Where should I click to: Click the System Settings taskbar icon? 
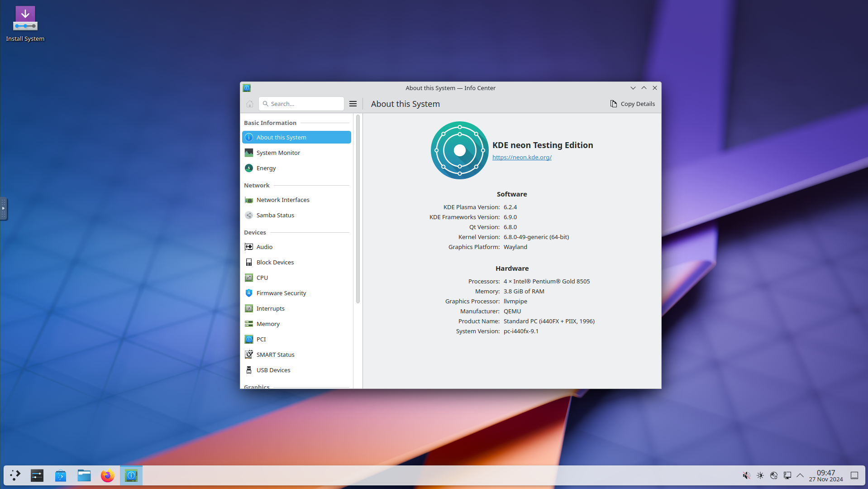pyautogui.click(x=37, y=475)
